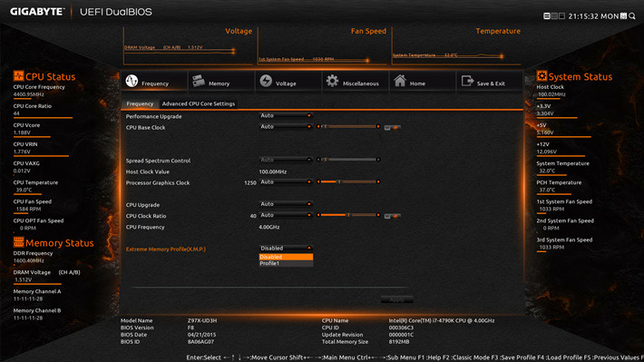Click the PCH Temperature 37.0°C reading
The image size is (644, 362).
[x=547, y=190]
